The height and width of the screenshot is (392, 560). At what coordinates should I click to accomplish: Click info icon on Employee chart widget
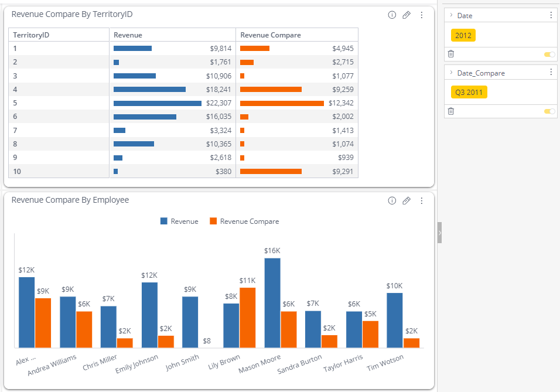[x=392, y=201]
